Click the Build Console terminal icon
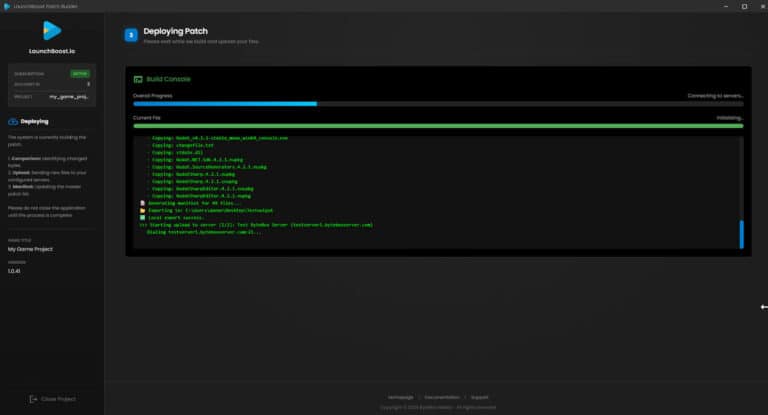Image resolution: width=768 pixels, height=415 pixels. 138,79
